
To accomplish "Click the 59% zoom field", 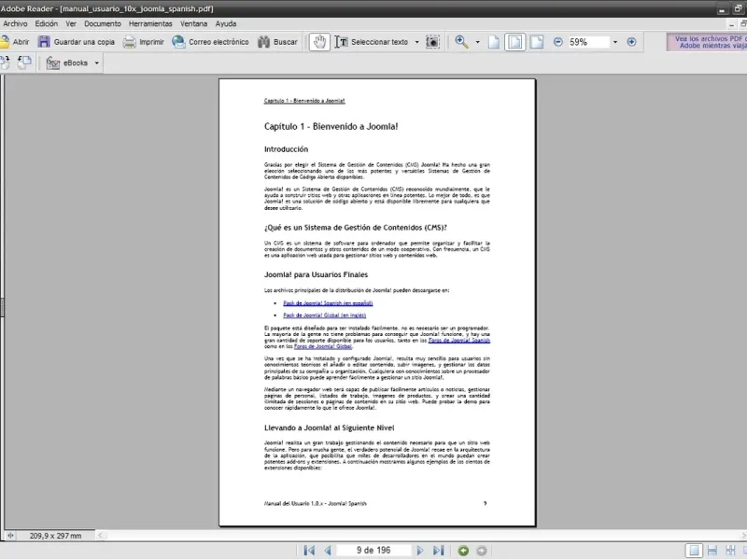I will coord(589,42).
